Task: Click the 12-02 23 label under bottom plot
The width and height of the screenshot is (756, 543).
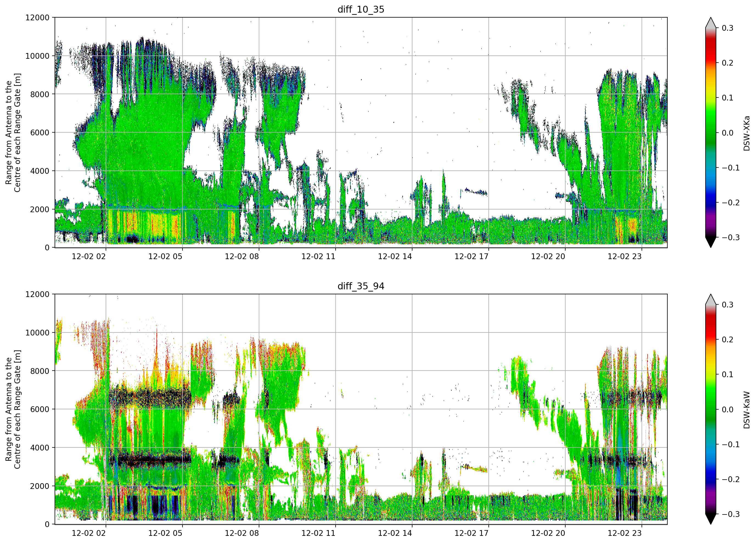Action: coord(625,533)
